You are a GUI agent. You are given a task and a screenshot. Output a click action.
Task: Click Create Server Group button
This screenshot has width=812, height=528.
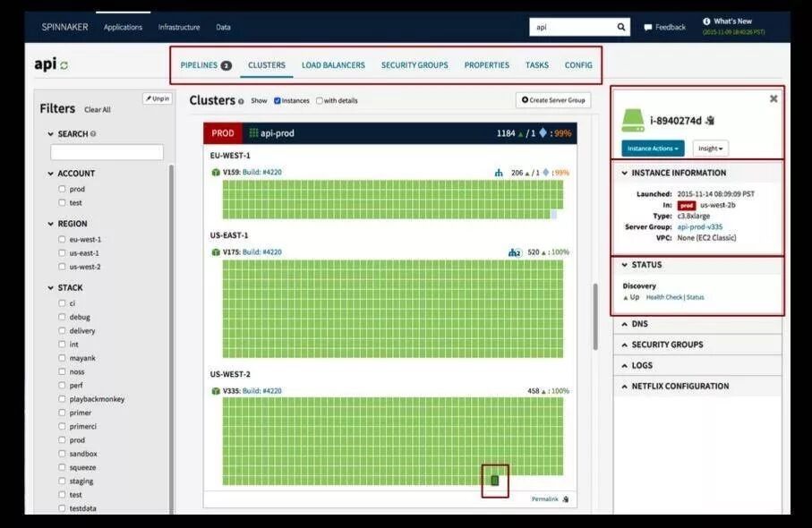pyautogui.click(x=553, y=100)
